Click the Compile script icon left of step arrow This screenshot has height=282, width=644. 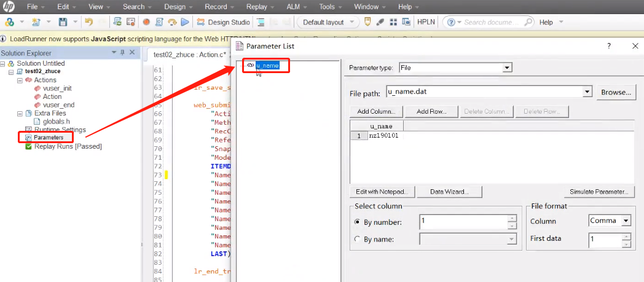coord(159,22)
